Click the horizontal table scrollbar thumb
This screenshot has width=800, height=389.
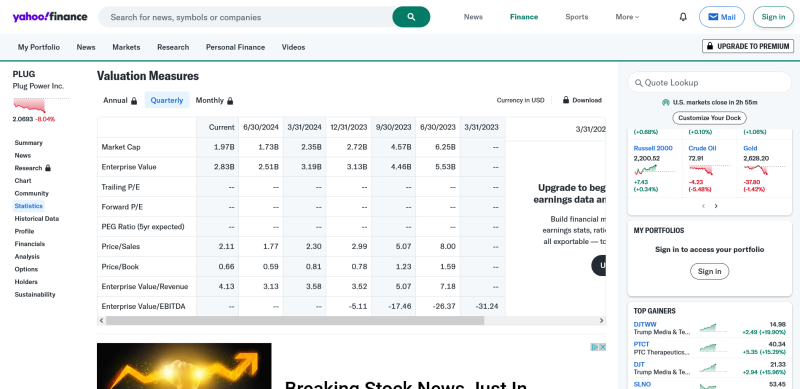point(295,321)
